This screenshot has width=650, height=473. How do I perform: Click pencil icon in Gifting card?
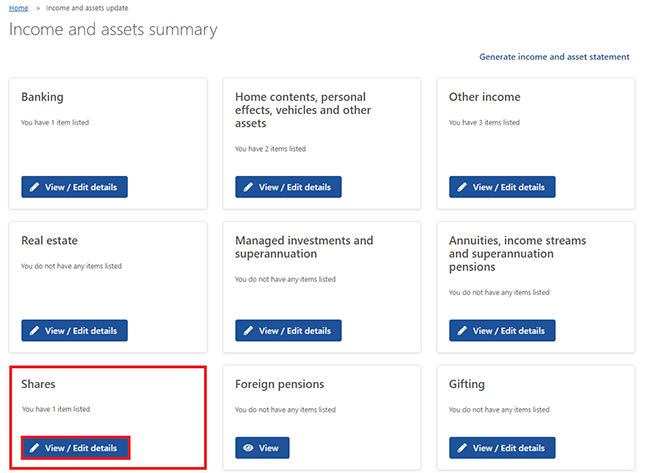462,448
